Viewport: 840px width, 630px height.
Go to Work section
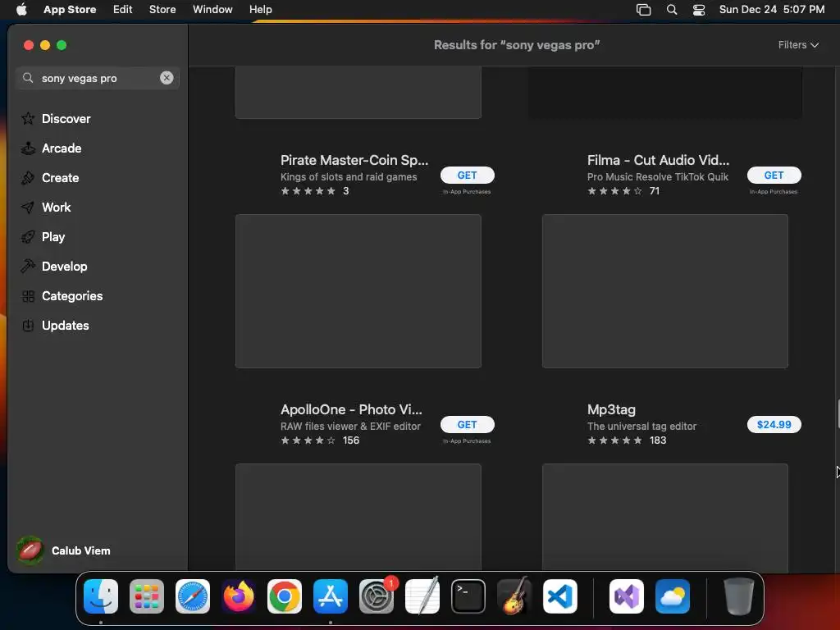56,207
